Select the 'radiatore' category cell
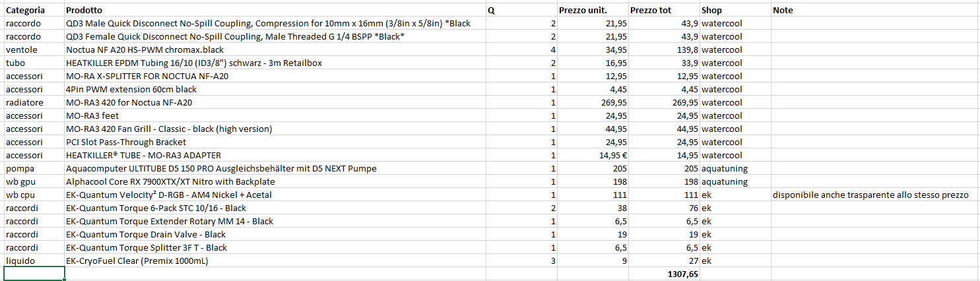 tap(24, 103)
